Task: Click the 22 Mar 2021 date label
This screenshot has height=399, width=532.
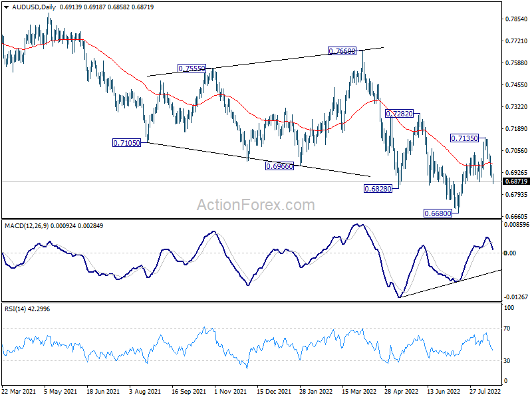Action: click(x=19, y=392)
